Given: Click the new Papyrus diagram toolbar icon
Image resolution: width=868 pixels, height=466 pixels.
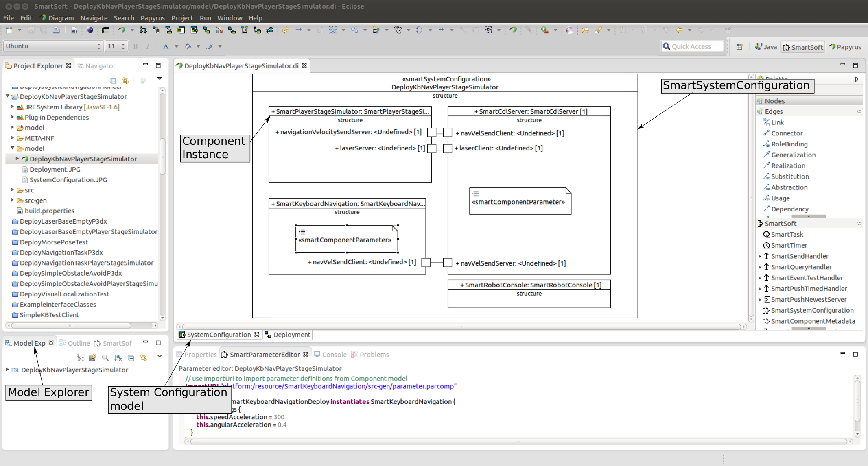Looking at the screenshot, I should (122, 30).
